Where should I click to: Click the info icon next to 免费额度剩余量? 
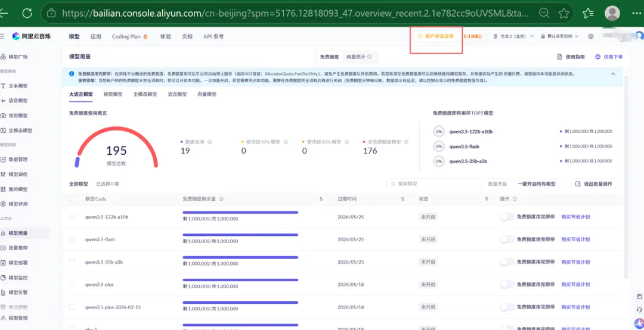(x=221, y=199)
